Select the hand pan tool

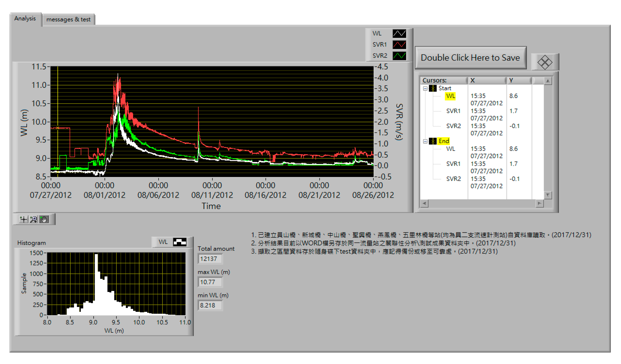(44, 219)
